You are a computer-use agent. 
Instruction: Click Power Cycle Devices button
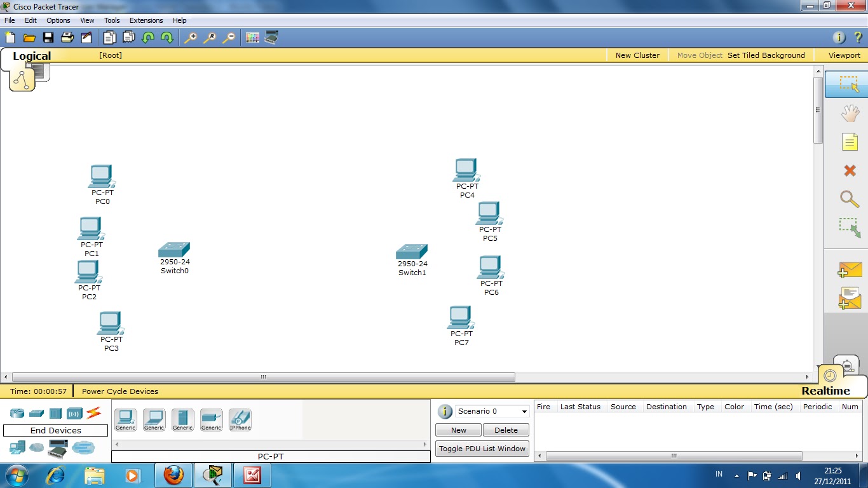click(120, 391)
